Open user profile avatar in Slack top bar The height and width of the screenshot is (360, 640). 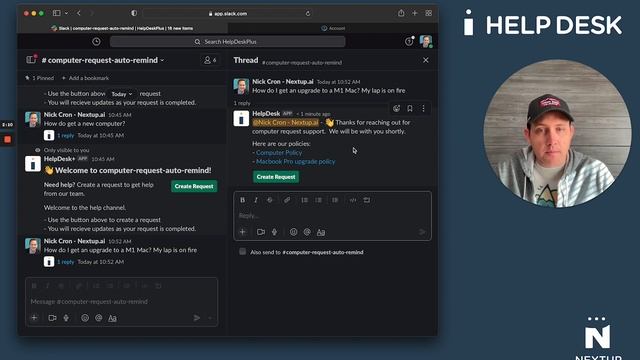pyautogui.click(x=426, y=41)
